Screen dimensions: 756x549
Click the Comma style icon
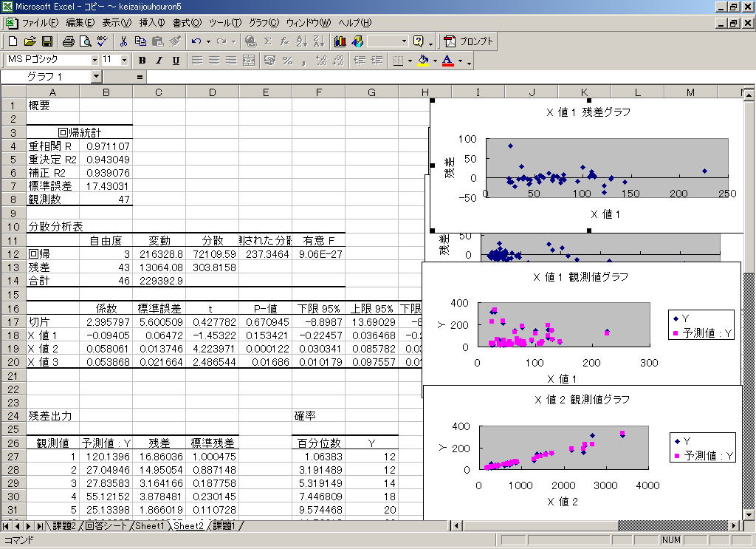coord(303,61)
